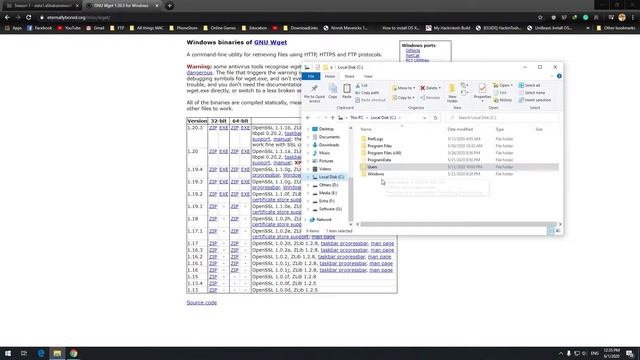Bookmark this page with the star icon

coord(540,18)
